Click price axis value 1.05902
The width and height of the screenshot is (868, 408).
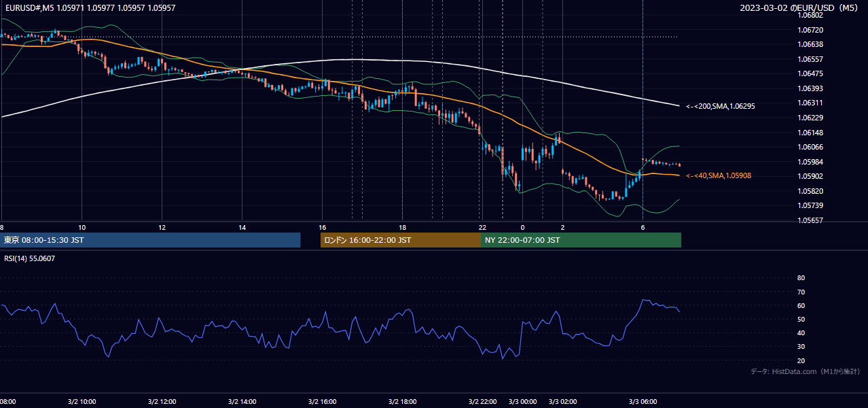[x=810, y=176]
